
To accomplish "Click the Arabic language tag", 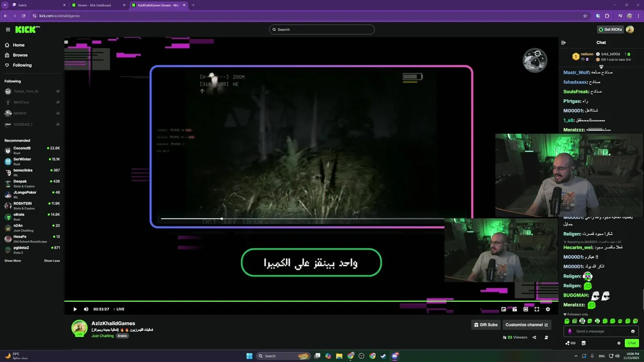I will pyautogui.click(x=123, y=336).
